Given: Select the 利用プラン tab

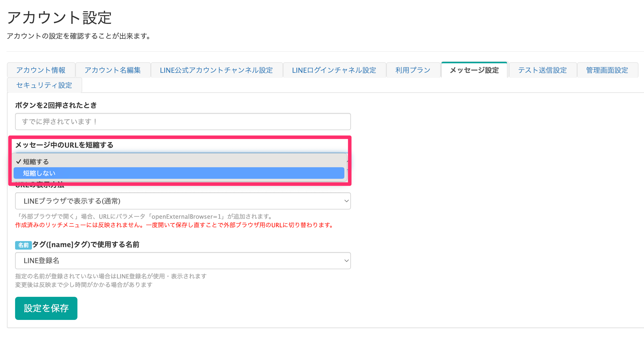Looking at the screenshot, I should tap(413, 70).
